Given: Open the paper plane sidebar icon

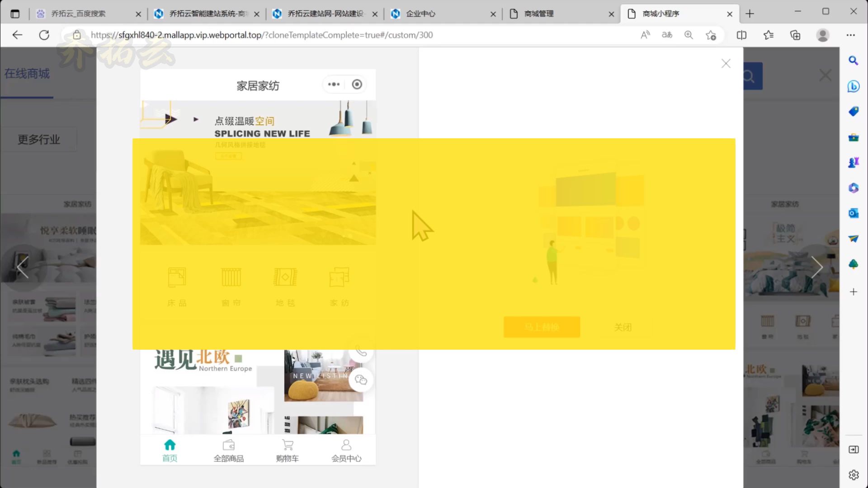Looking at the screenshot, I should [x=854, y=239].
